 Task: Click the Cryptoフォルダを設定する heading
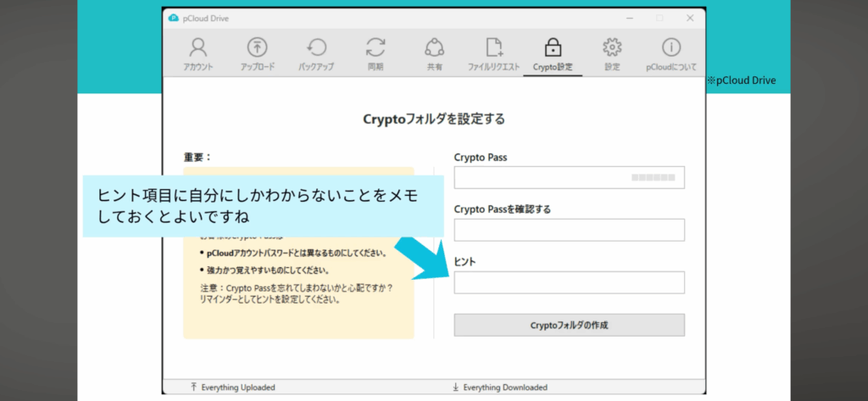[x=434, y=119]
